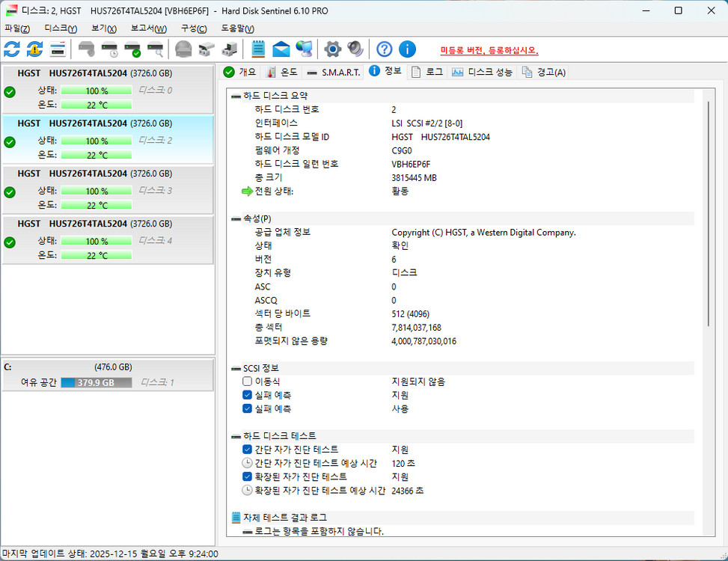Open network disk view with globe icon
This screenshot has width=728, height=561.
305,49
